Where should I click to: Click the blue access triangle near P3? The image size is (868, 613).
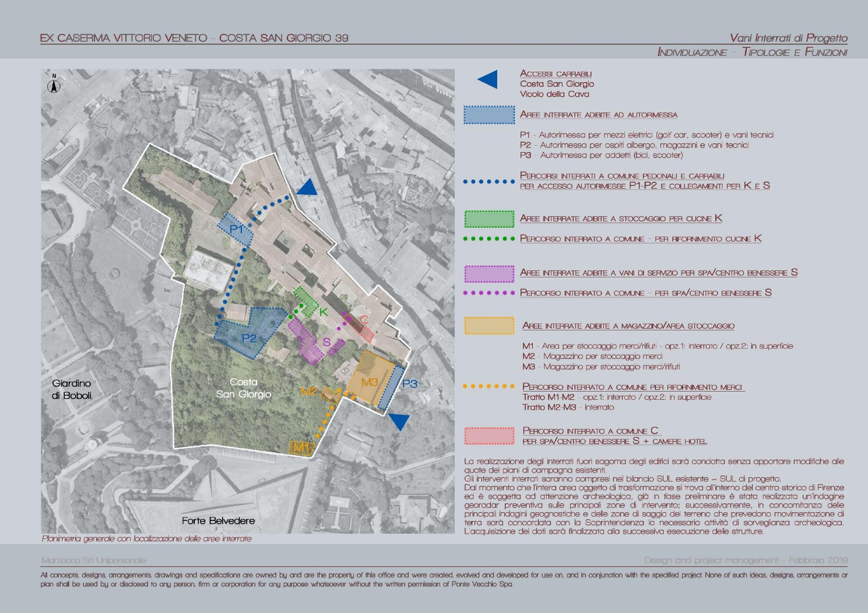click(399, 421)
